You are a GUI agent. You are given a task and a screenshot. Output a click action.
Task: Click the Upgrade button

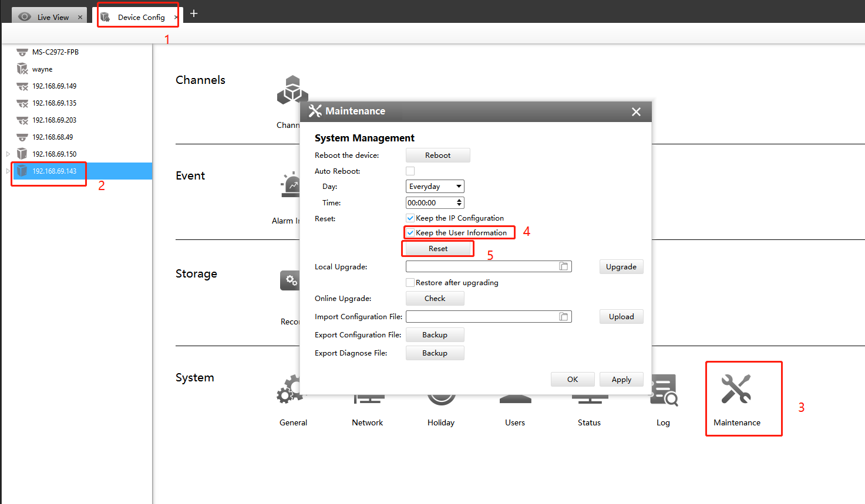[x=621, y=267]
